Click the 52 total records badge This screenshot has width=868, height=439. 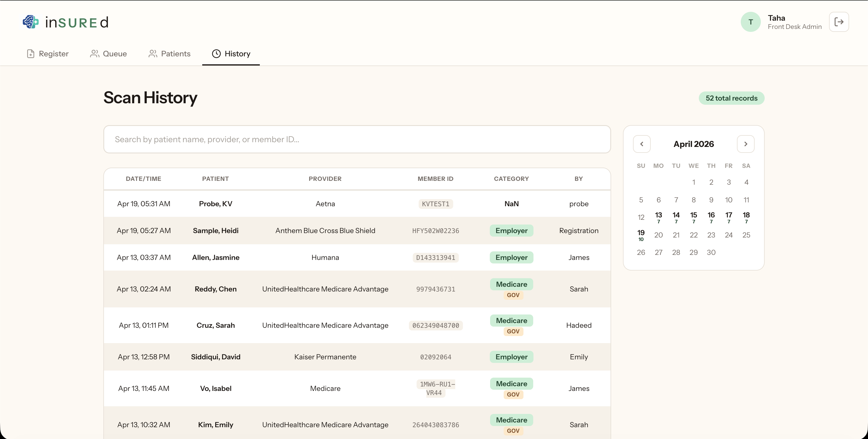tap(731, 98)
